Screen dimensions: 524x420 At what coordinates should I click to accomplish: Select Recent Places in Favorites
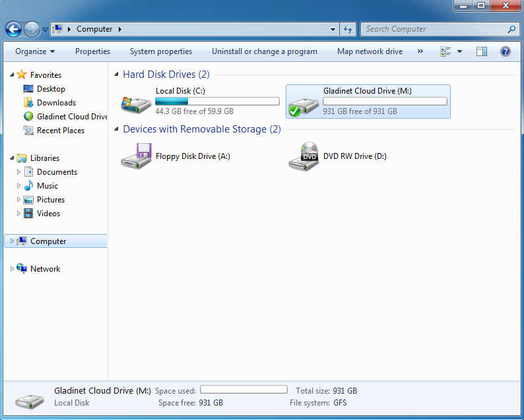(61, 131)
